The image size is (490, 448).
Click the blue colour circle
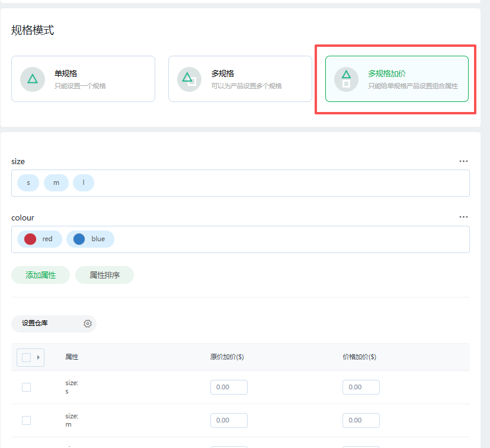coord(79,239)
